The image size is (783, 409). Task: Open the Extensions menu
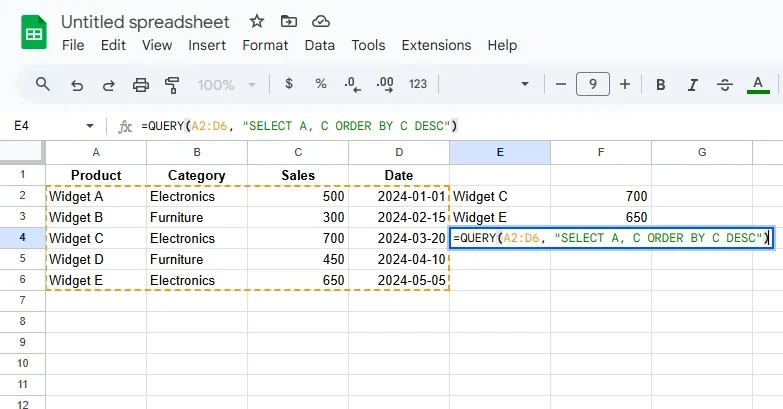pyautogui.click(x=436, y=45)
